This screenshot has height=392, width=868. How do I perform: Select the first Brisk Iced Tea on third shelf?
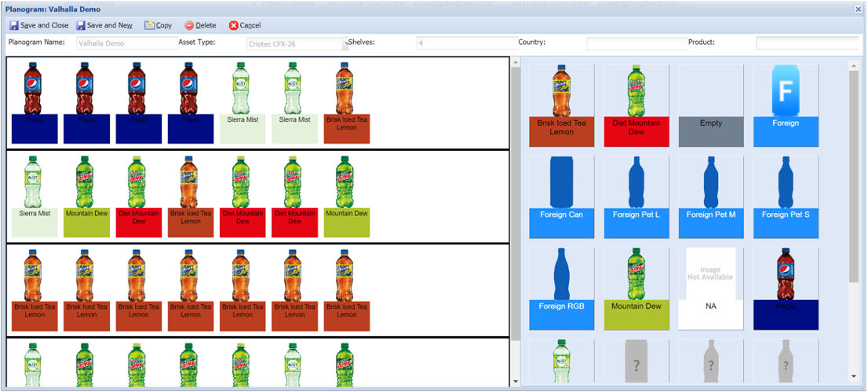click(35, 290)
